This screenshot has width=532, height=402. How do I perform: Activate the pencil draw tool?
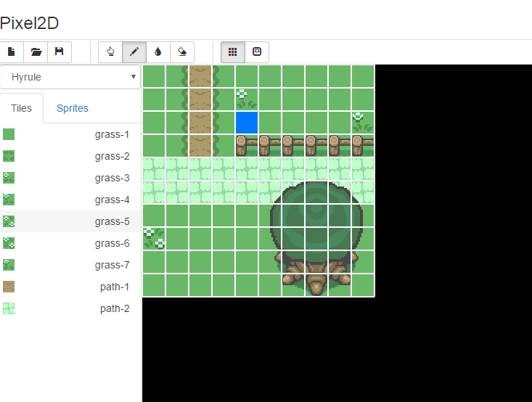point(134,52)
